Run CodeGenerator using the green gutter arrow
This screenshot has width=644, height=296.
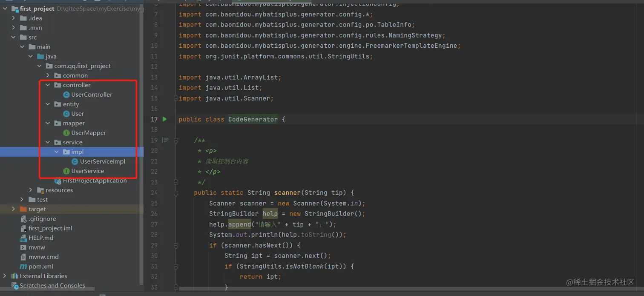[165, 119]
